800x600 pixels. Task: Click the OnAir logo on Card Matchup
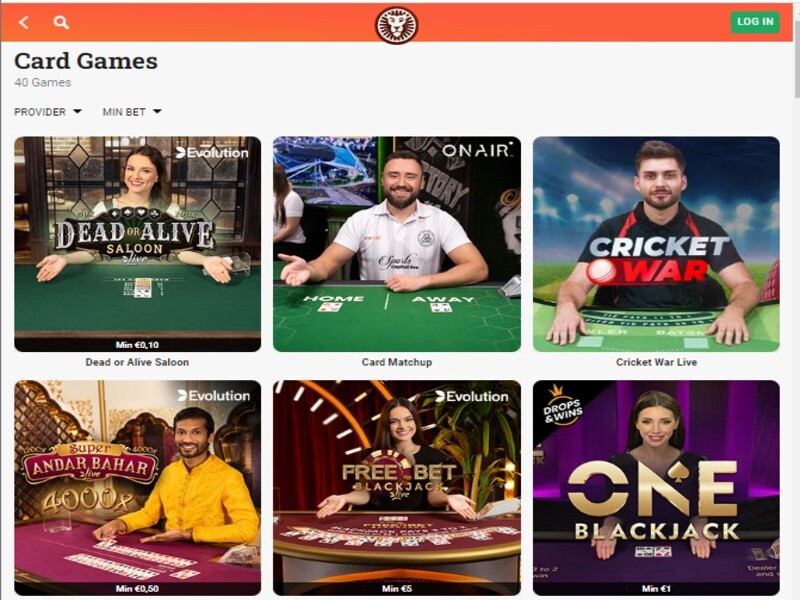coord(477,150)
